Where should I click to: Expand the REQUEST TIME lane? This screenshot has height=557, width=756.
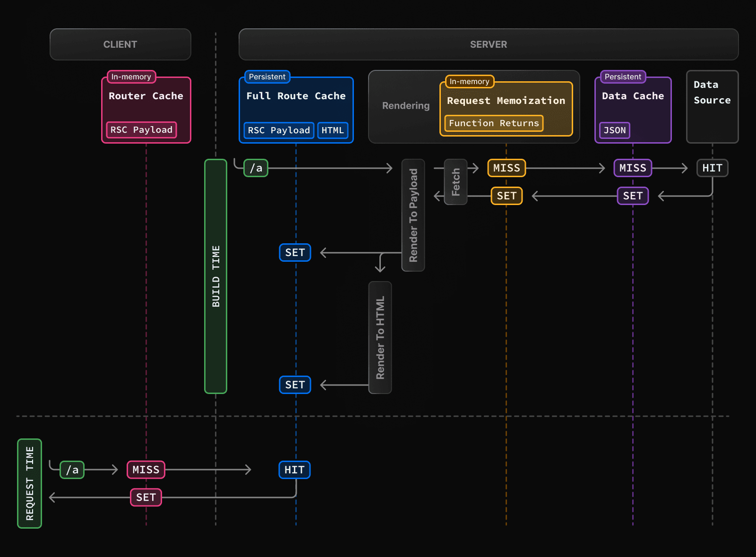click(x=30, y=483)
